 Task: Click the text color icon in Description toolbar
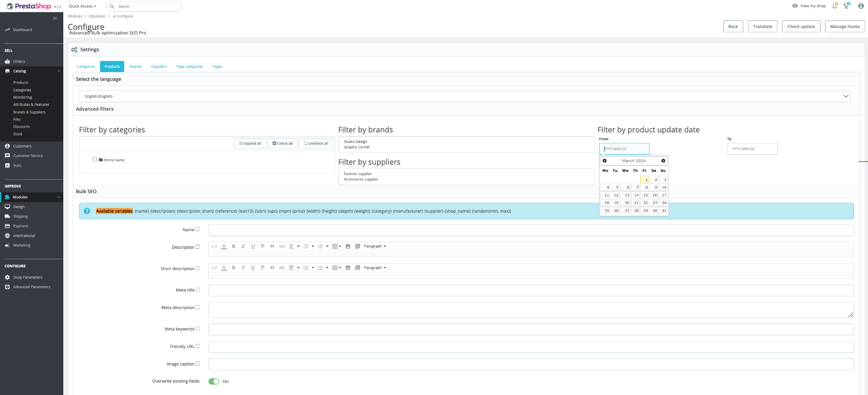click(x=224, y=247)
